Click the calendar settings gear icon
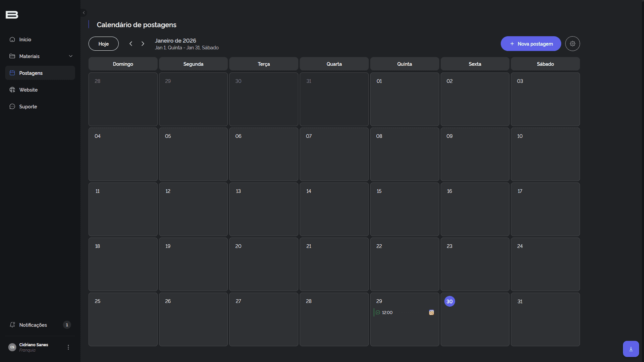The height and width of the screenshot is (362, 644). [572, 44]
